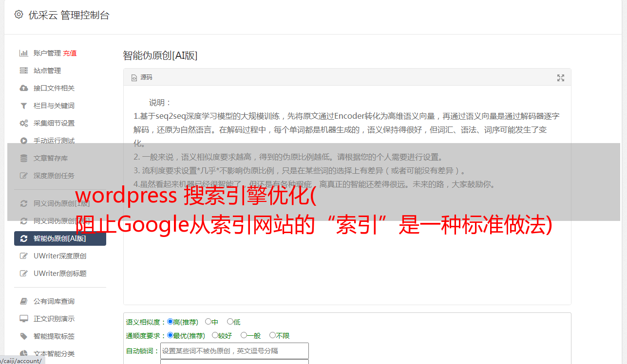Open 账户管理 via its bar-chart icon
This screenshot has width=627, height=364.
pos(23,53)
